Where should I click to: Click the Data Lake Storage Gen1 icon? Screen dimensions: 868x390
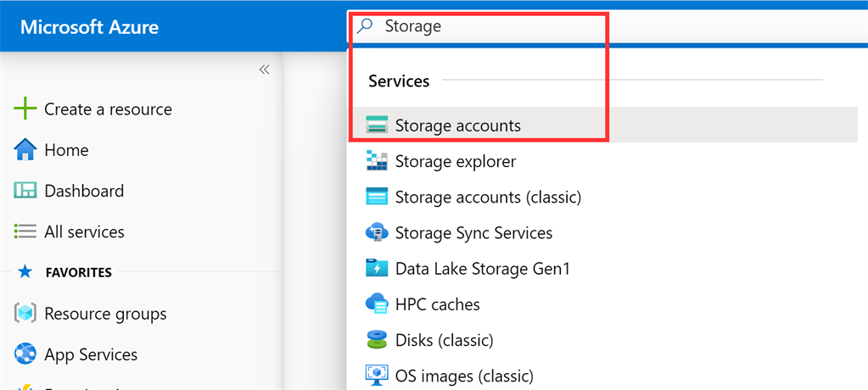[377, 268]
